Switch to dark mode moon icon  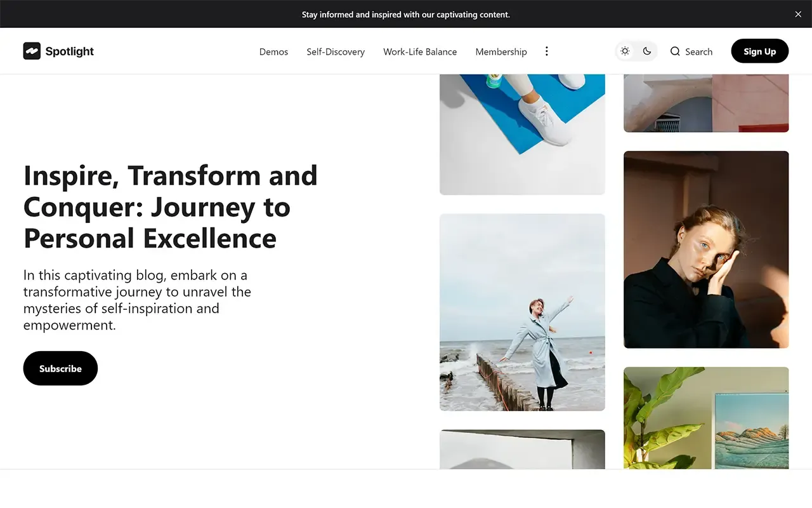tap(647, 51)
